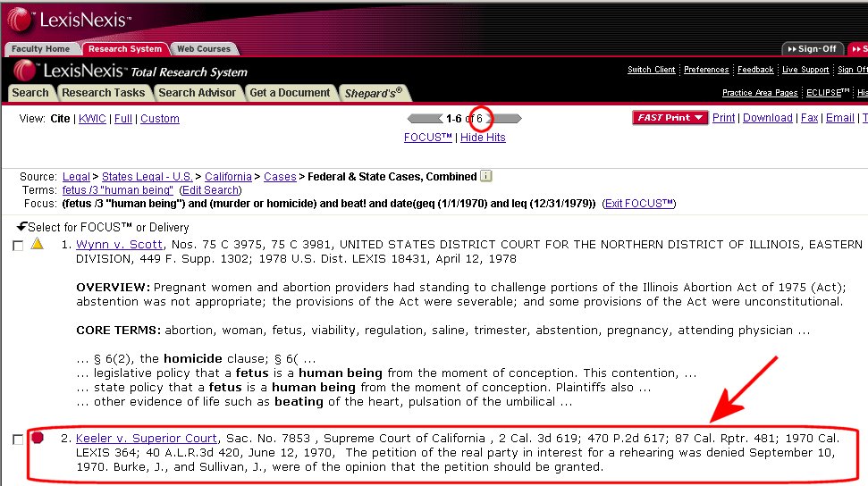
Task: Click the California breadcrumb
Action: coord(228,177)
